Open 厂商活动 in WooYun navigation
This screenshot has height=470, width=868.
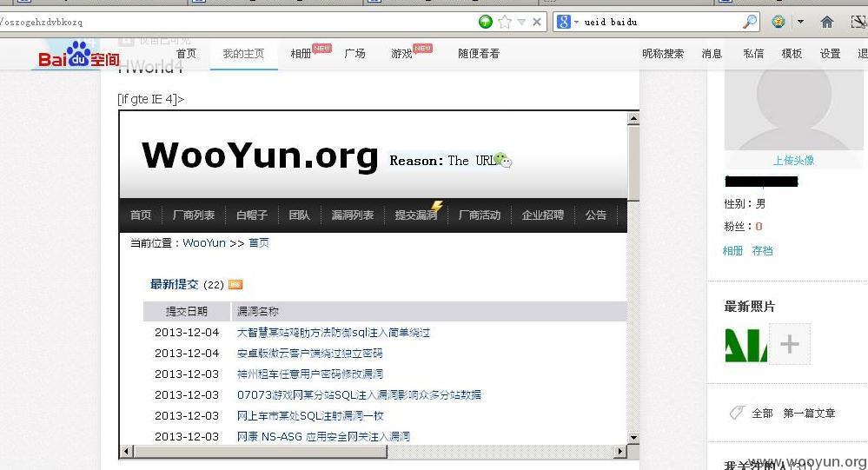pos(480,215)
